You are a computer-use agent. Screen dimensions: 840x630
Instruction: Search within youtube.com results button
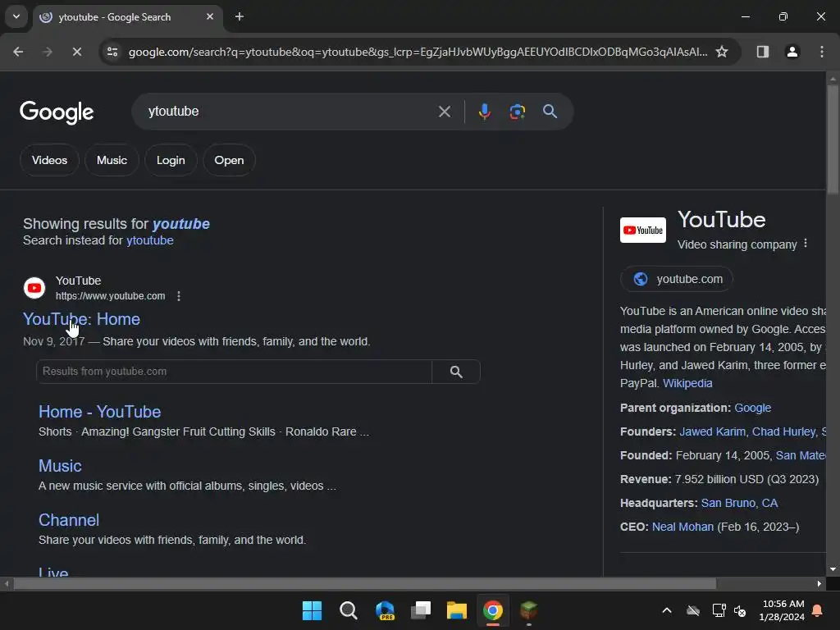click(456, 372)
